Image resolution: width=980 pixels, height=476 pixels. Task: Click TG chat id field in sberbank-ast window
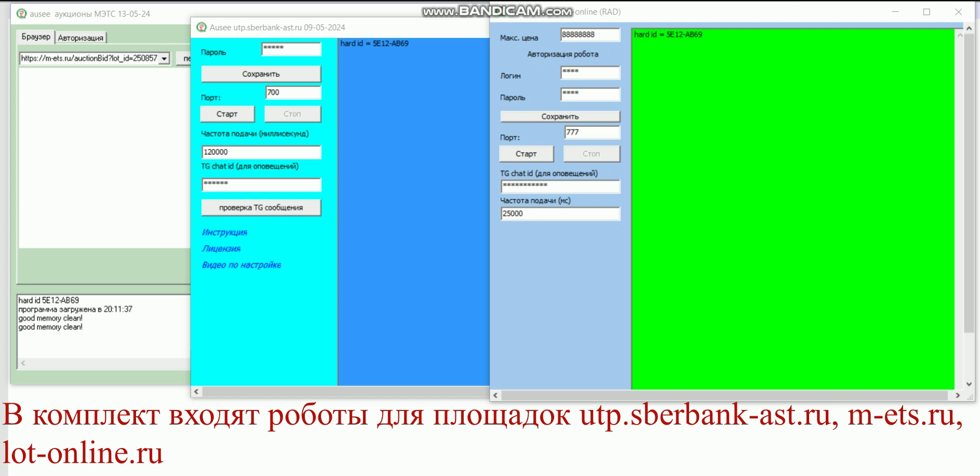click(261, 184)
